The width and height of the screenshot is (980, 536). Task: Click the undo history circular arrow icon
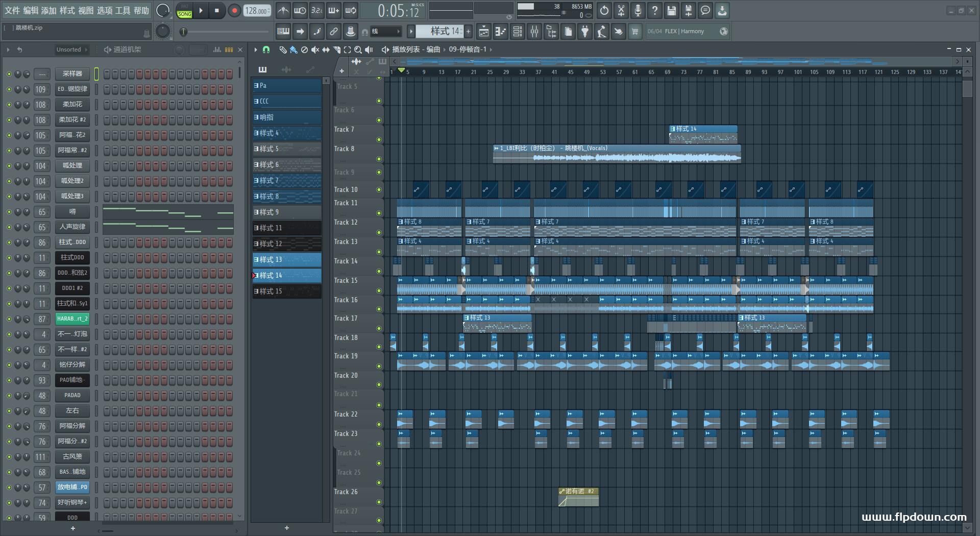[604, 10]
